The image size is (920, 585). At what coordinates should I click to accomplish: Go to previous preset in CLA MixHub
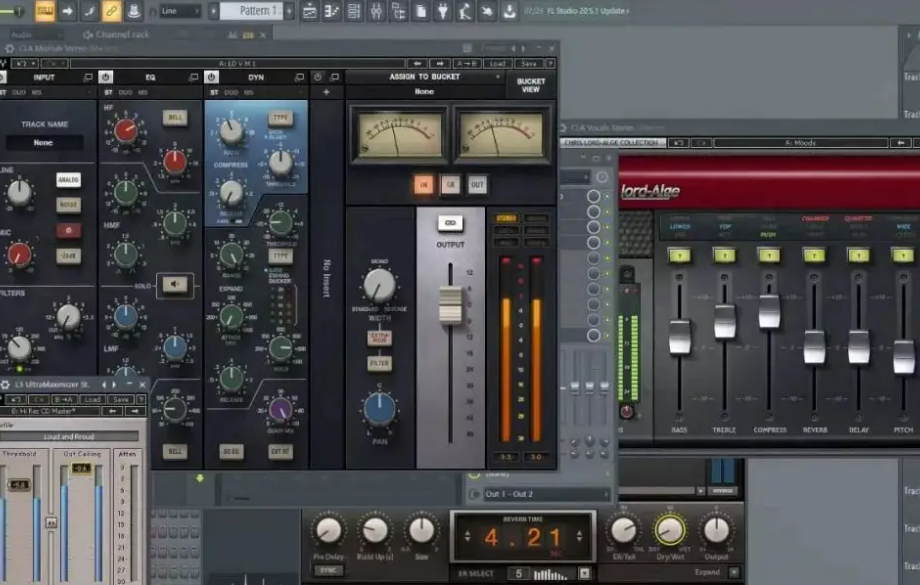click(x=417, y=63)
